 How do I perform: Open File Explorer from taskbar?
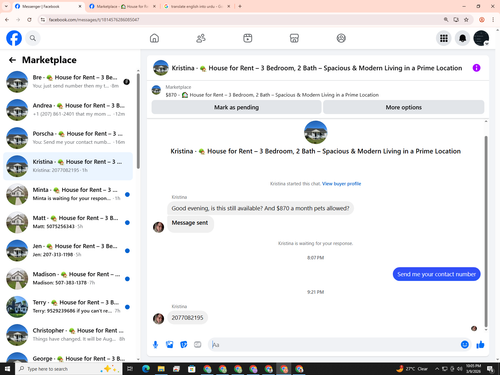point(161,369)
